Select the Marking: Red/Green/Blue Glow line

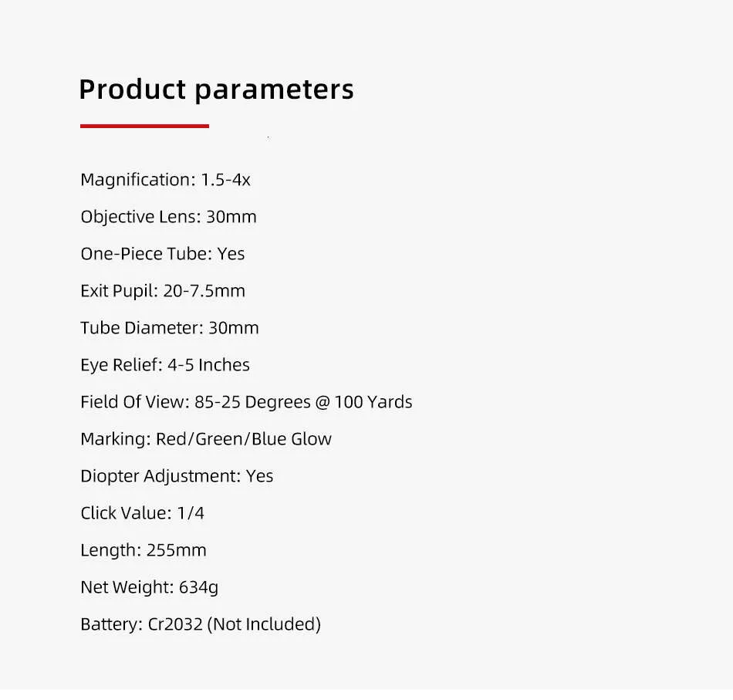click(x=206, y=439)
